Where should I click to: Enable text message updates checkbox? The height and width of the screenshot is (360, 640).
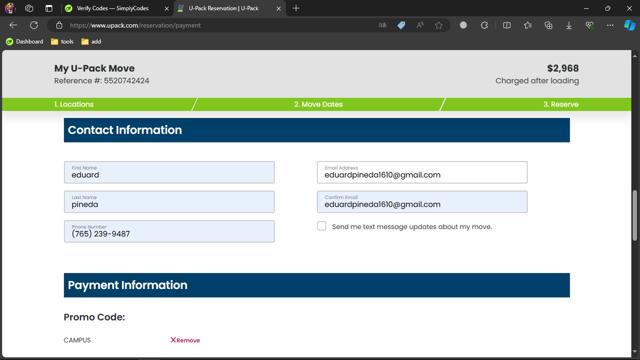pos(322,226)
